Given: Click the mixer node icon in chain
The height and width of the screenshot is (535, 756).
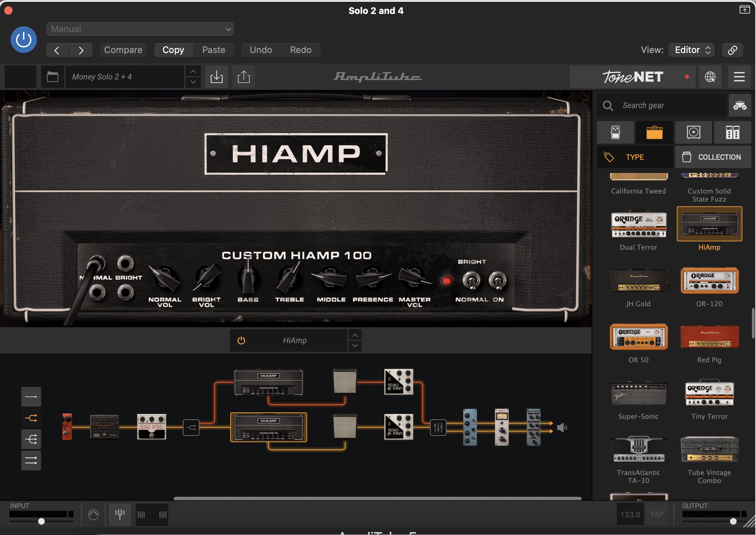Looking at the screenshot, I should 438,428.
